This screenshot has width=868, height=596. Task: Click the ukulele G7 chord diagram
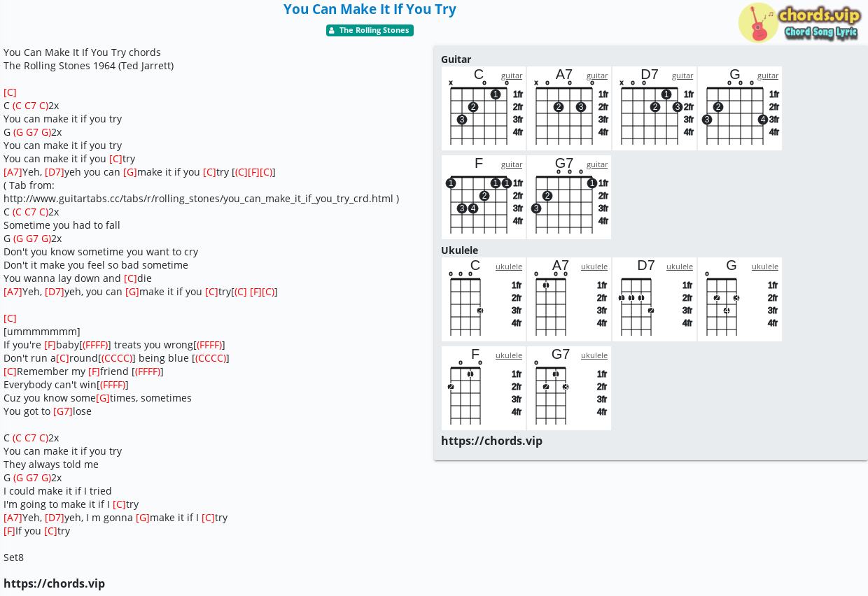569,388
